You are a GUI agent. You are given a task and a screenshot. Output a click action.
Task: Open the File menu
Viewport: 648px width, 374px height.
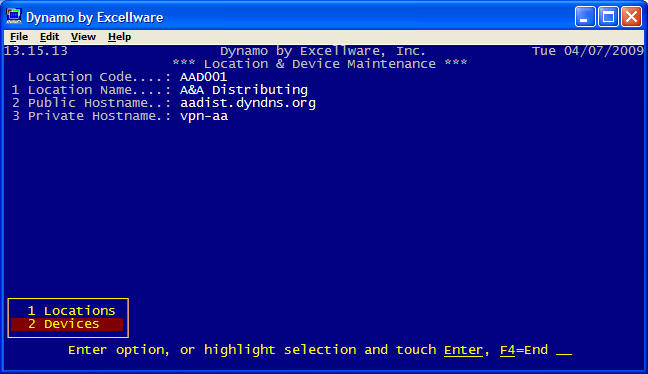click(19, 37)
